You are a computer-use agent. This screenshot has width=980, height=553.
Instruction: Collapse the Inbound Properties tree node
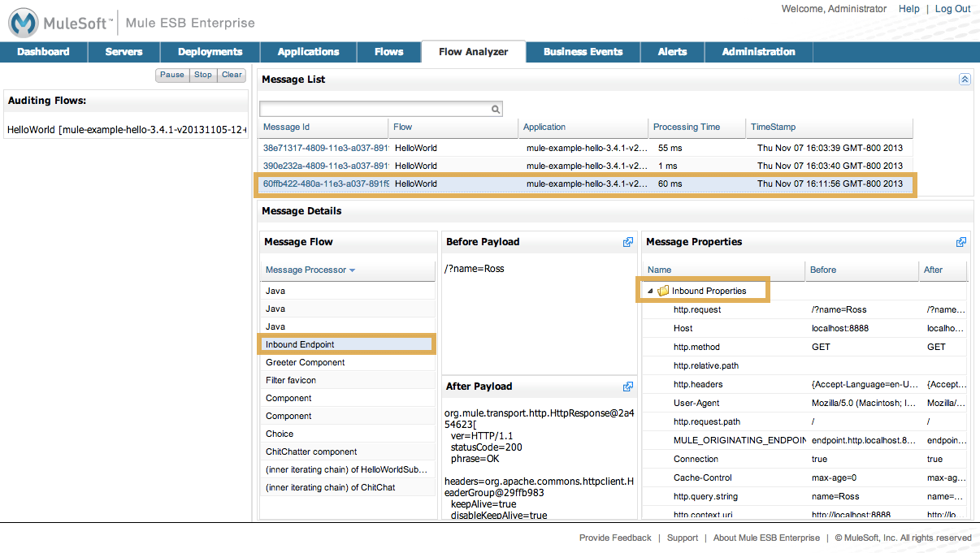pos(650,291)
